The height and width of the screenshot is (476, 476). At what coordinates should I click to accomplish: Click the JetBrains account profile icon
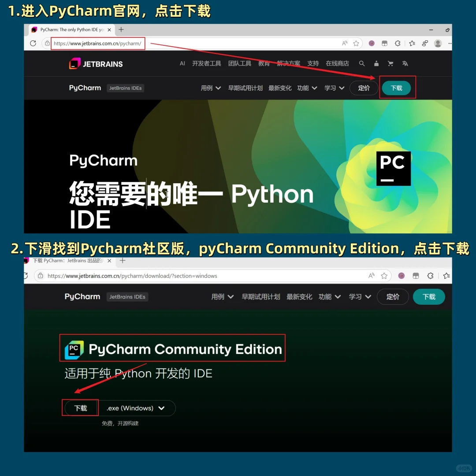click(376, 63)
